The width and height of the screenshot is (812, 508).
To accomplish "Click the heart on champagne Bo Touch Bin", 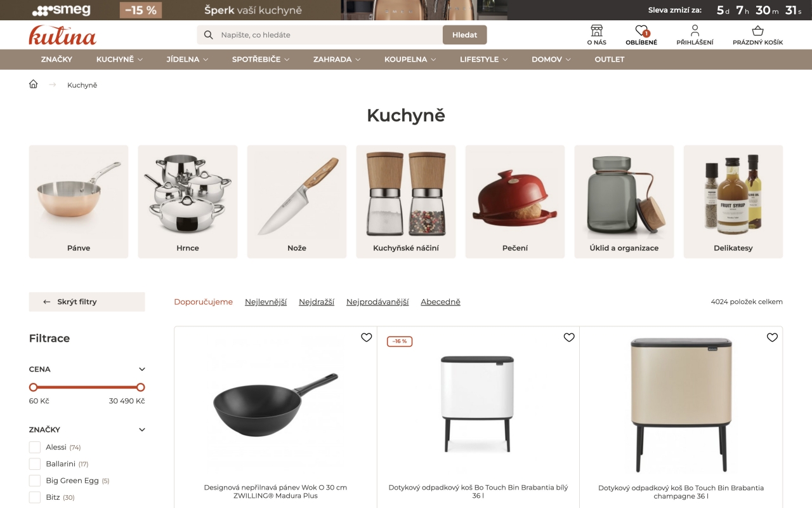I will 772,337.
